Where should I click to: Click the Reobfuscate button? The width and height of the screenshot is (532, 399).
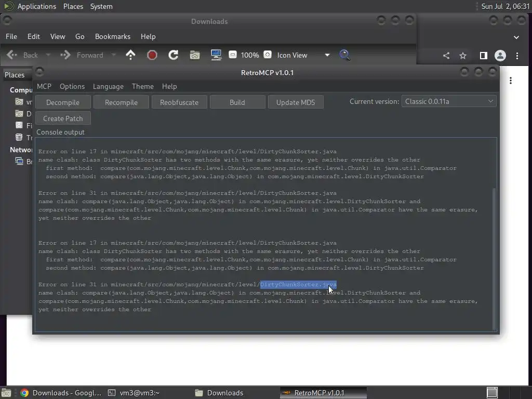179,102
